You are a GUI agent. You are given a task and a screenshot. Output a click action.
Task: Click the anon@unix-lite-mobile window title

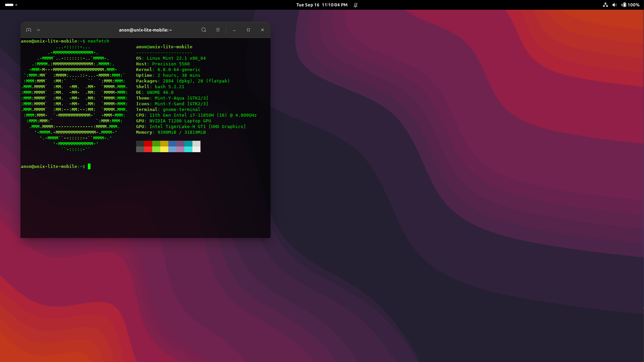(x=145, y=30)
